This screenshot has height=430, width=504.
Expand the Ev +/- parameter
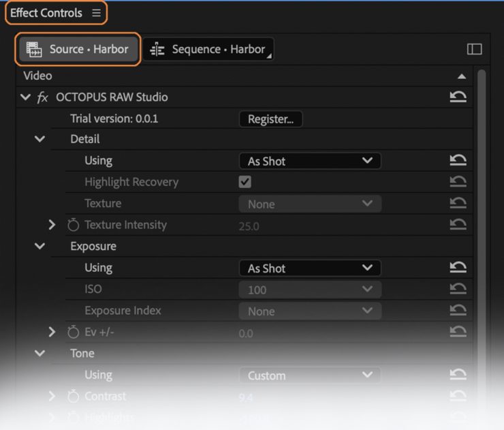click(52, 332)
